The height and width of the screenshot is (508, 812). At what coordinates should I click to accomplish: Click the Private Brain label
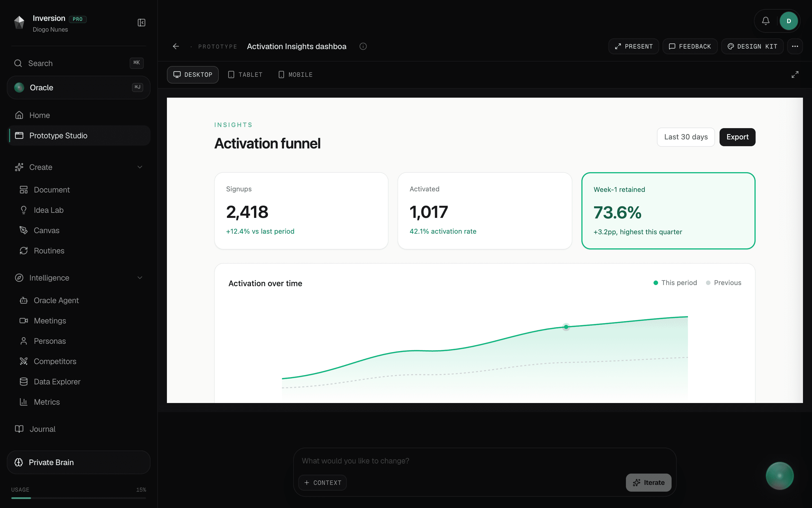pos(51,462)
